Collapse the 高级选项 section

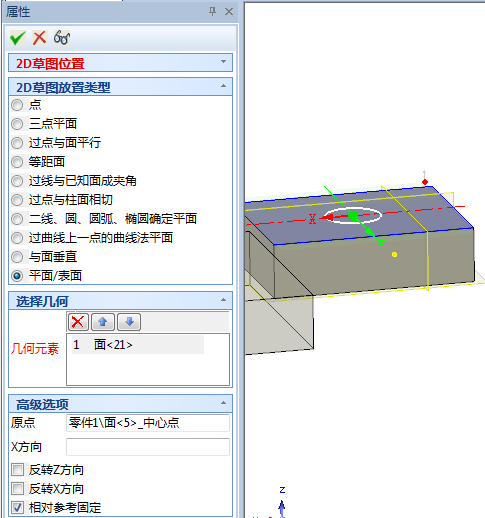click(223, 403)
